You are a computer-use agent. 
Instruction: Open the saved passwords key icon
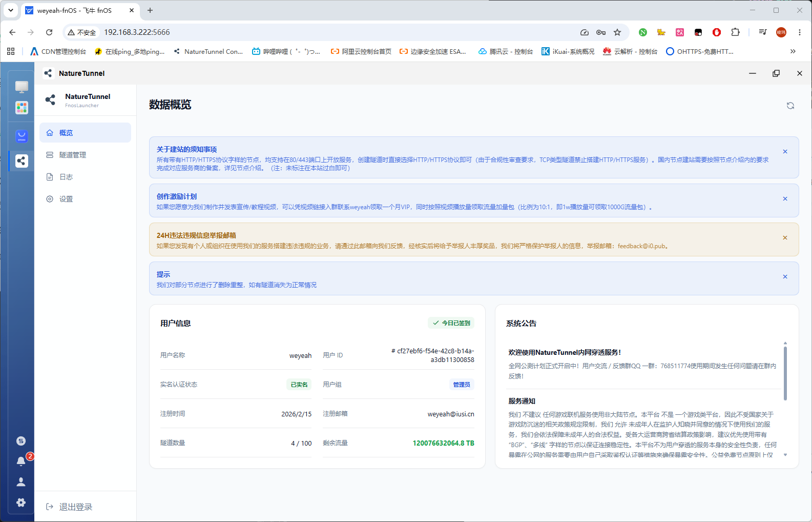tap(601, 32)
